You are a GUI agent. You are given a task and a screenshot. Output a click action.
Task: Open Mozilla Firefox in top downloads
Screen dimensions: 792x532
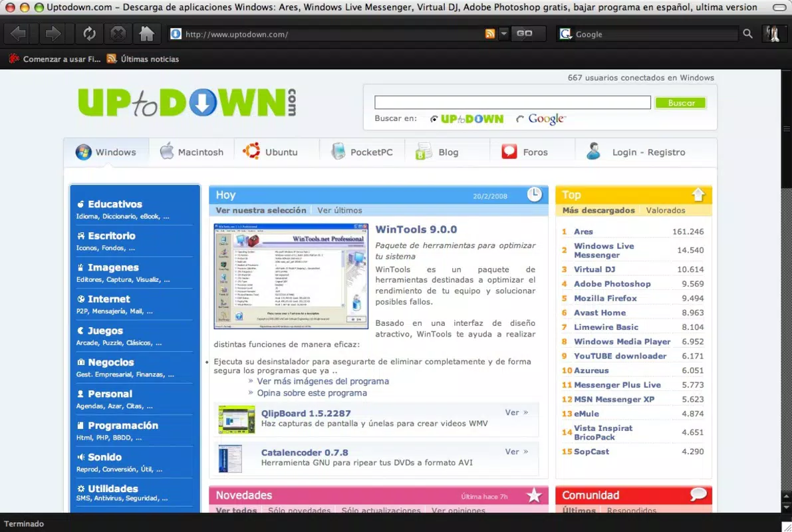(605, 298)
